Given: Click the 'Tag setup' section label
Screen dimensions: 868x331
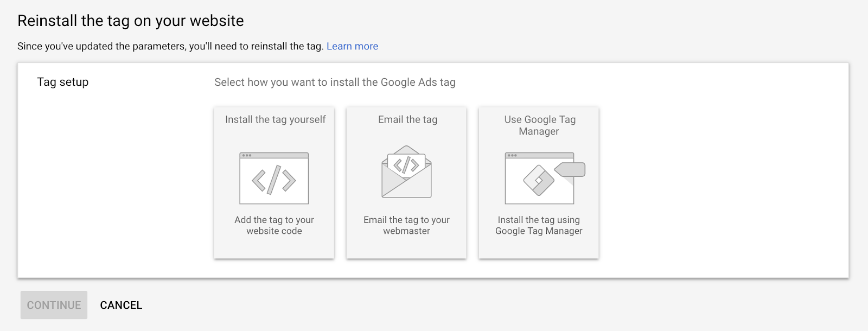Looking at the screenshot, I should [63, 82].
